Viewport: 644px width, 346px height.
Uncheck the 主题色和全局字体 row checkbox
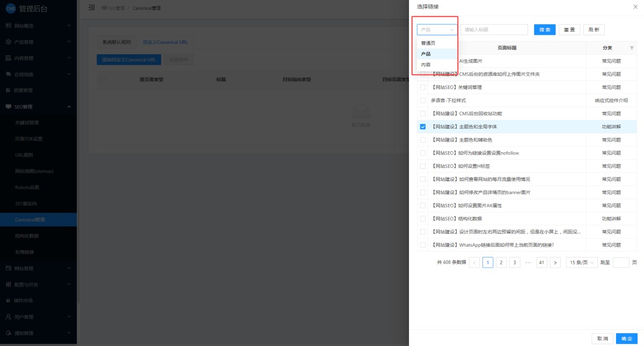423,127
